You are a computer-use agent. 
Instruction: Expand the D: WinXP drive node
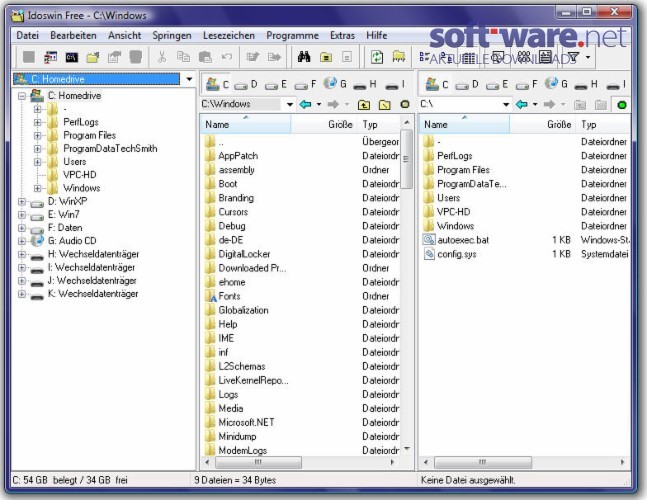pyautogui.click(x=22, y=202)
